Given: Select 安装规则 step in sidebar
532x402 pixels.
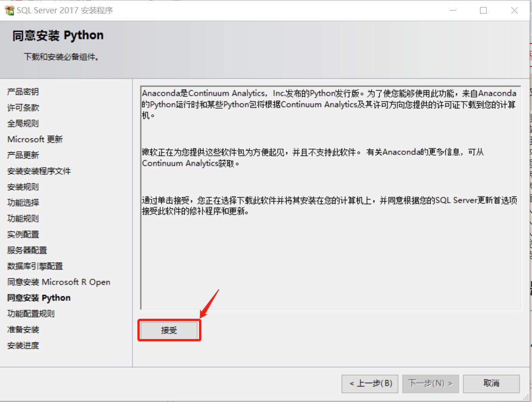Looking at the screenshot, I should tap(23, 187).
